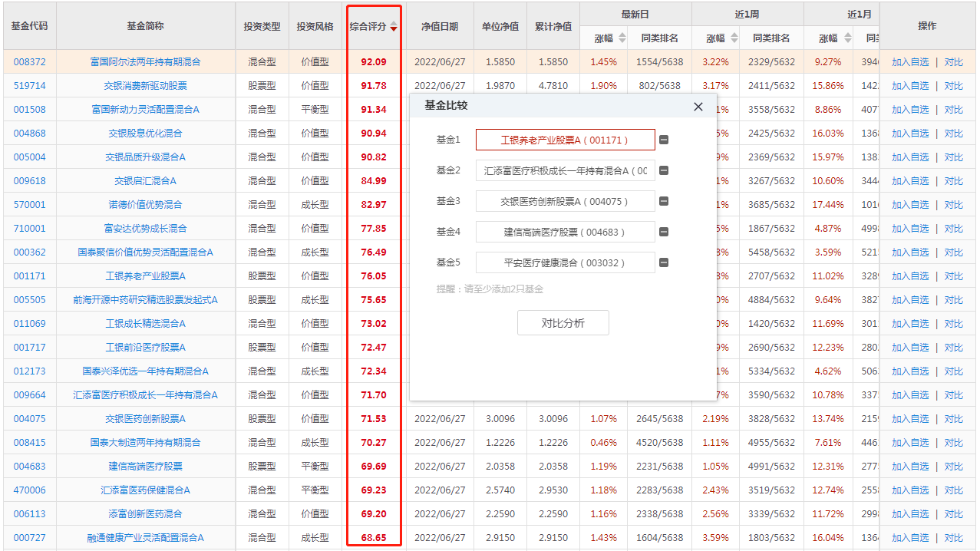This screenshot has height=551, width=980.
Task: Focus the 基金5 input field
Action: pyautogui.click(x=566, y=262)
